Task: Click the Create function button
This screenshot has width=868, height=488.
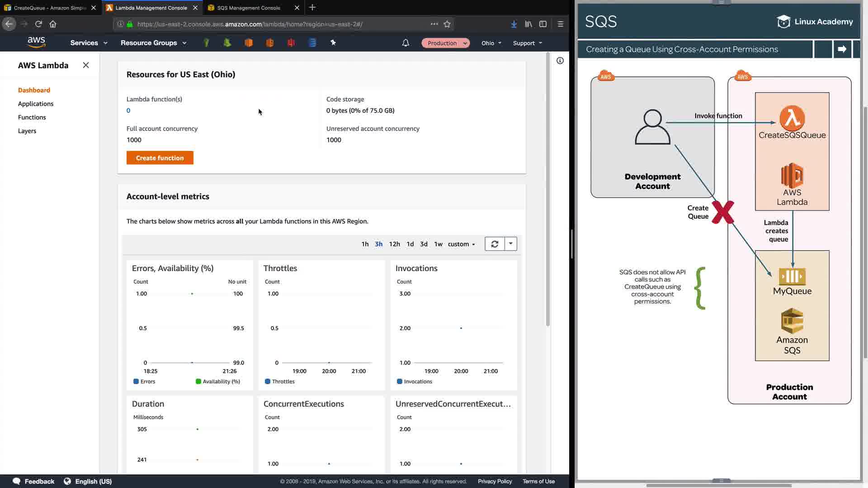Action: pyautogui.click(x=160, y=158)
